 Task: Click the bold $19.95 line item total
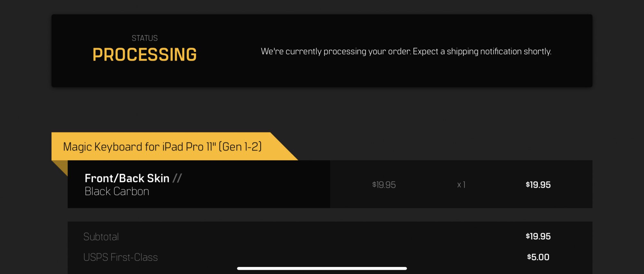pyautogui.click(x=538, y=185)
